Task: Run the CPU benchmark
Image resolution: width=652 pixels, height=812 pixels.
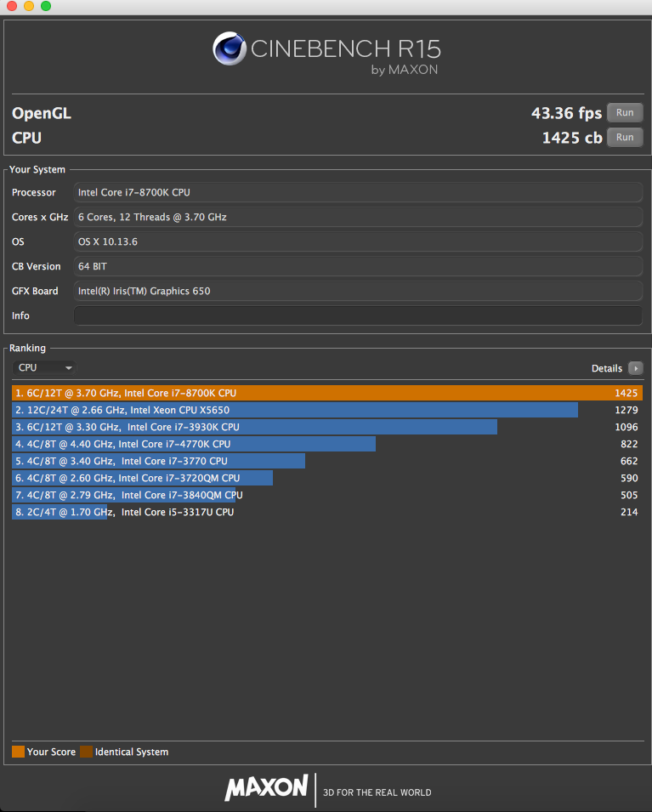Action: tap(624, 137)
